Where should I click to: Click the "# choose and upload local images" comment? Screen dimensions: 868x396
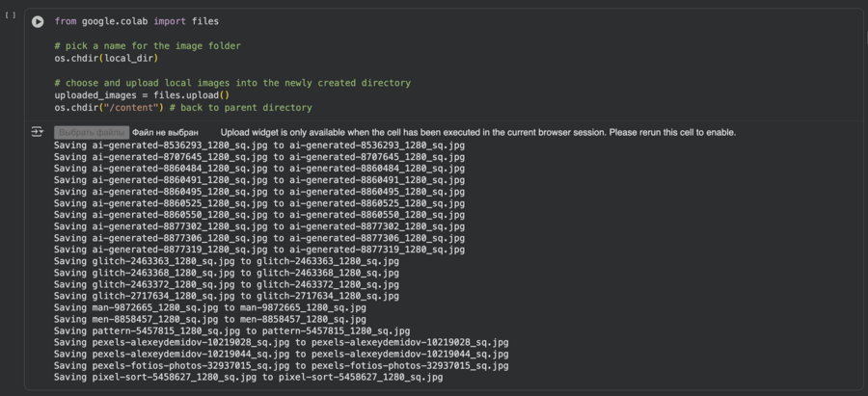click(231, 83)
